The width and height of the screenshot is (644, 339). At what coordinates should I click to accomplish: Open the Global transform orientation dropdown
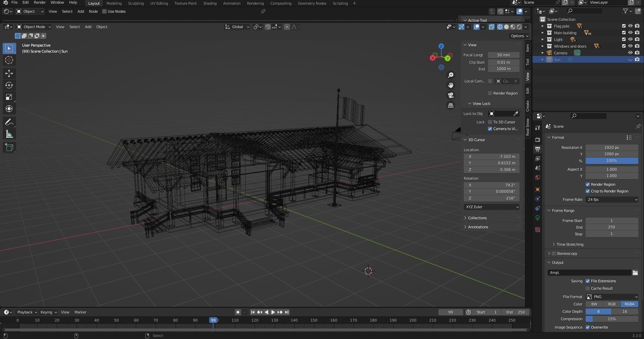[237, 27]
